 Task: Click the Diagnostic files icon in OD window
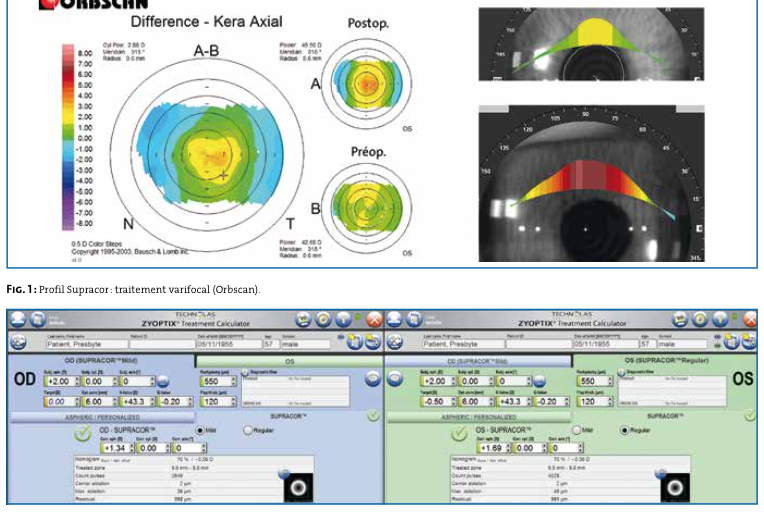click(245, 372)
